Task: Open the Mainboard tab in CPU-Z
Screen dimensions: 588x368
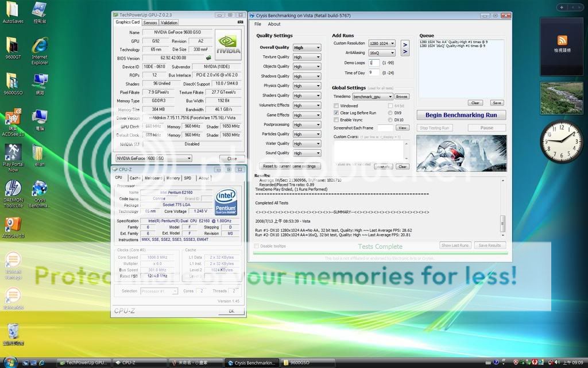Action: (x=153, y=178)
